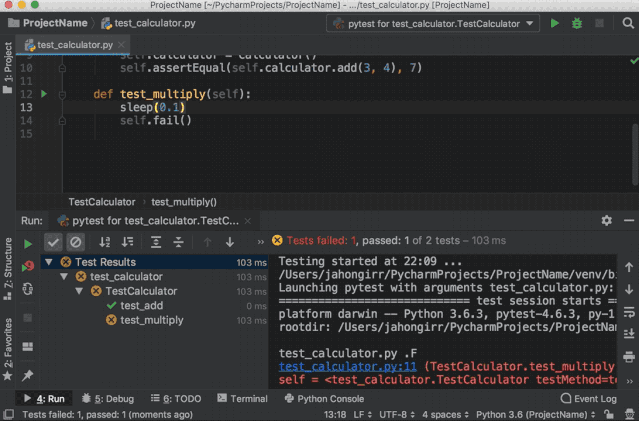Image resolution: width=639 pixels, height=421 pixels.
Task: Click the grayed-out stop button in main toolbar
Action: (599, 23)
